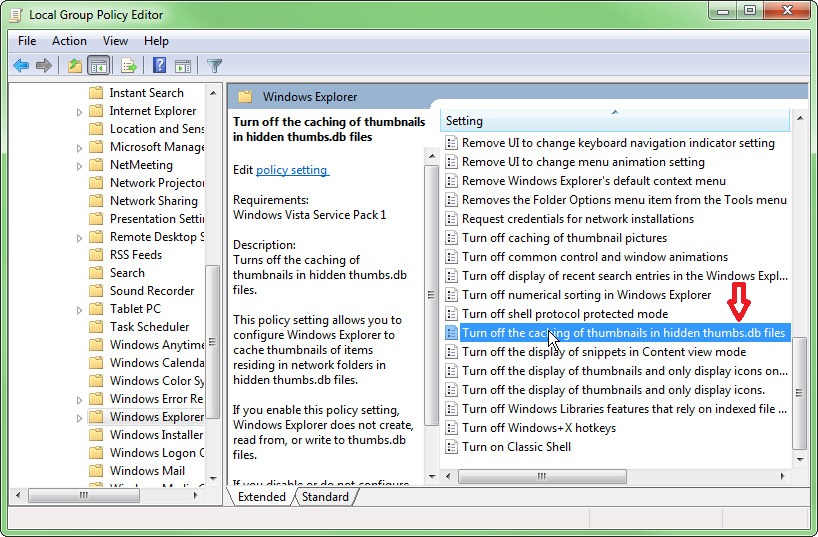The width and height of the screenshot is (818, 537).
Task: Switch to the Standard tab
Action: pos(325,497)
